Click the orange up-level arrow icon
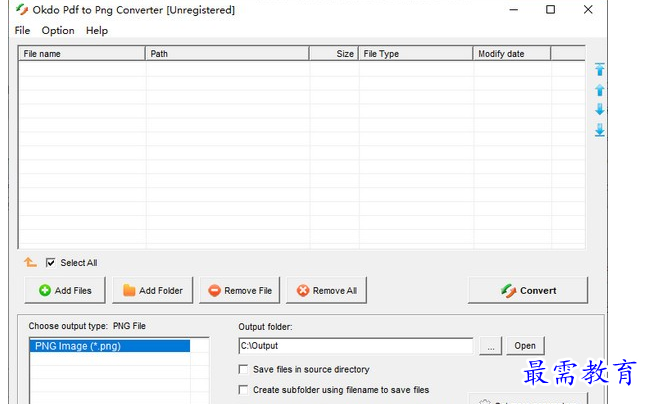 click(30, 262)
